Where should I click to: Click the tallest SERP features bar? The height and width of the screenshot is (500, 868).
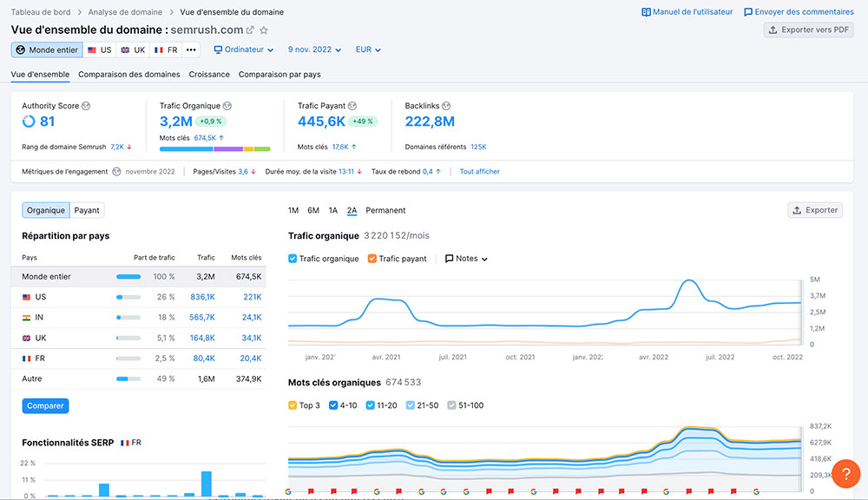(x=207, y=484)
